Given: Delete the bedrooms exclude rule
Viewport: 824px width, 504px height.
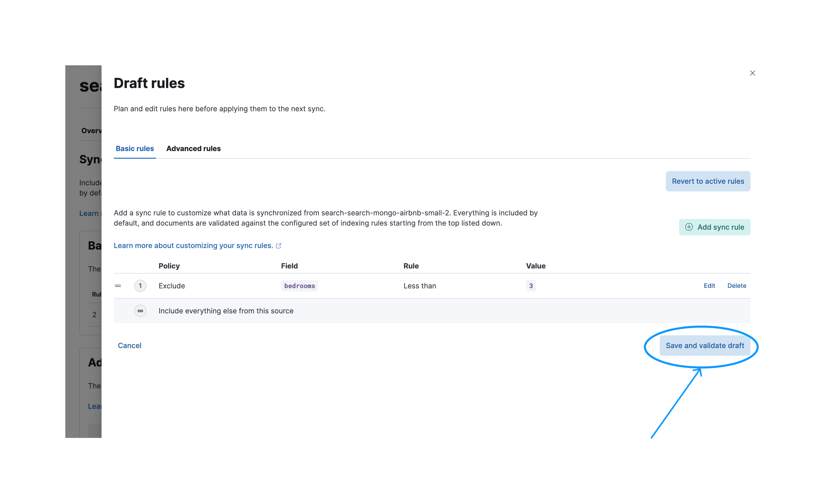Looking at the screenshot, I should pyautogui.click(x=737, y=286).
